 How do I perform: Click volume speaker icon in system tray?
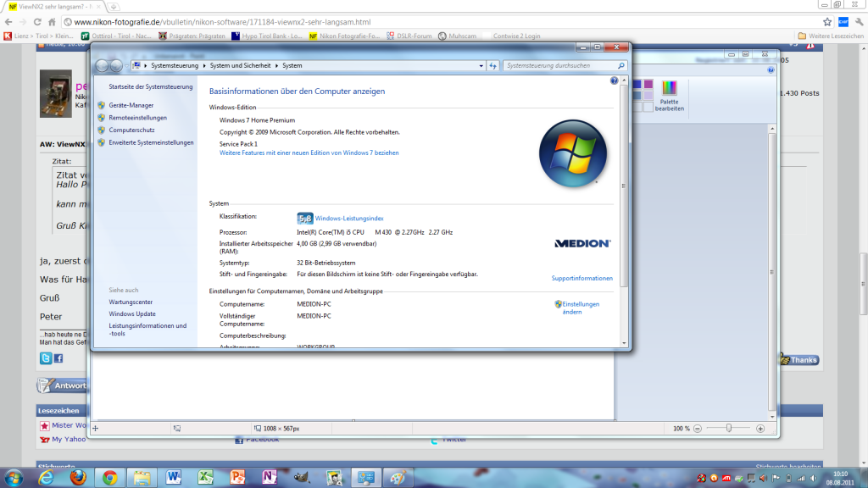click(813, 479)
